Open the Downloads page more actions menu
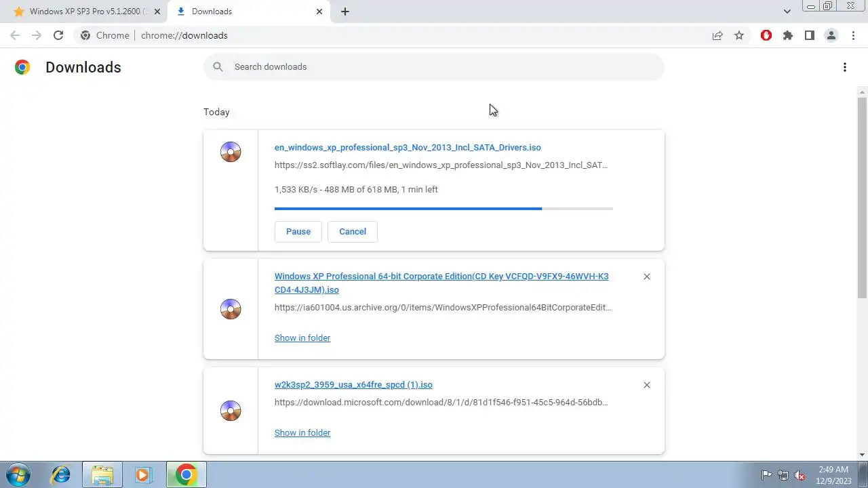This screenshot has height=488, width=868. pos(845,67)
